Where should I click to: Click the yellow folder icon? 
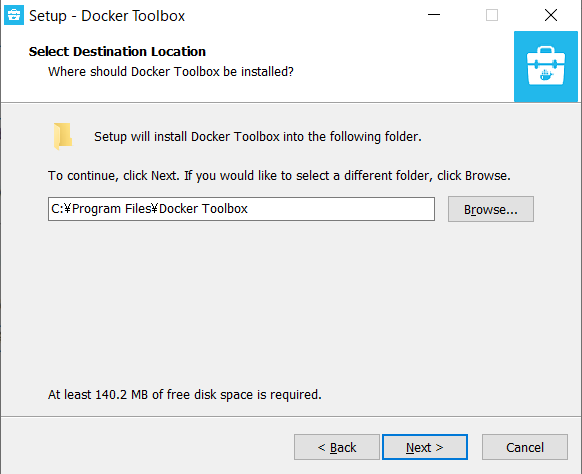(x=63, y=136)
